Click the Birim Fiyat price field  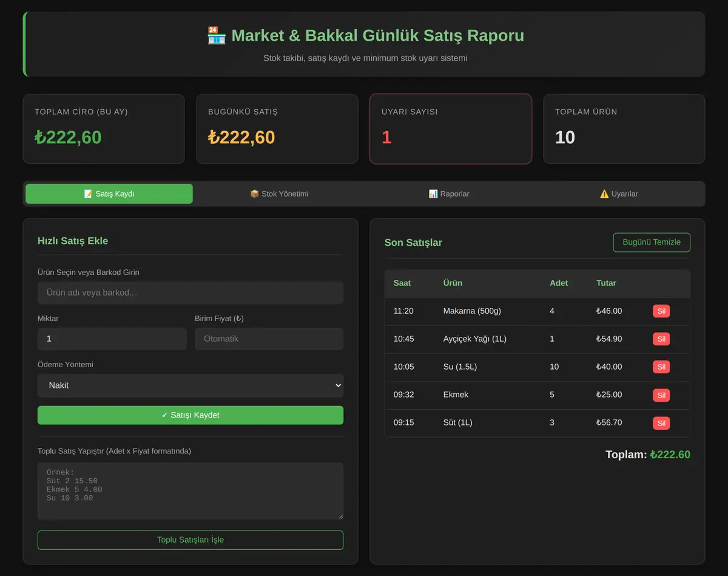269,339
